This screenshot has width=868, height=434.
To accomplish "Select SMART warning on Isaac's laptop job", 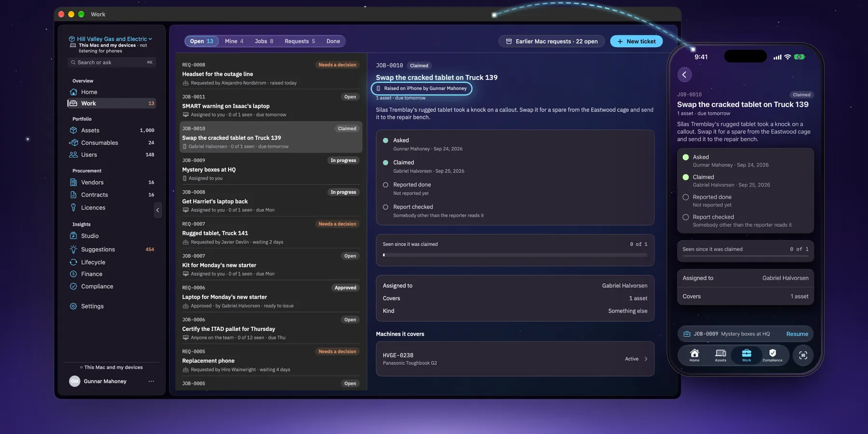I will (271, 106).
